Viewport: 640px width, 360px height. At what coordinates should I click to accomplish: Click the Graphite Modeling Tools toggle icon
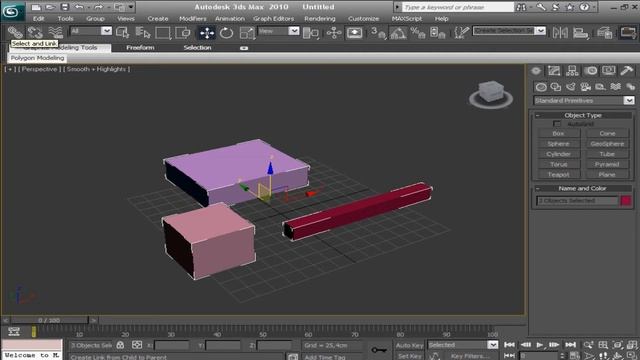click(x=628, y=33)
